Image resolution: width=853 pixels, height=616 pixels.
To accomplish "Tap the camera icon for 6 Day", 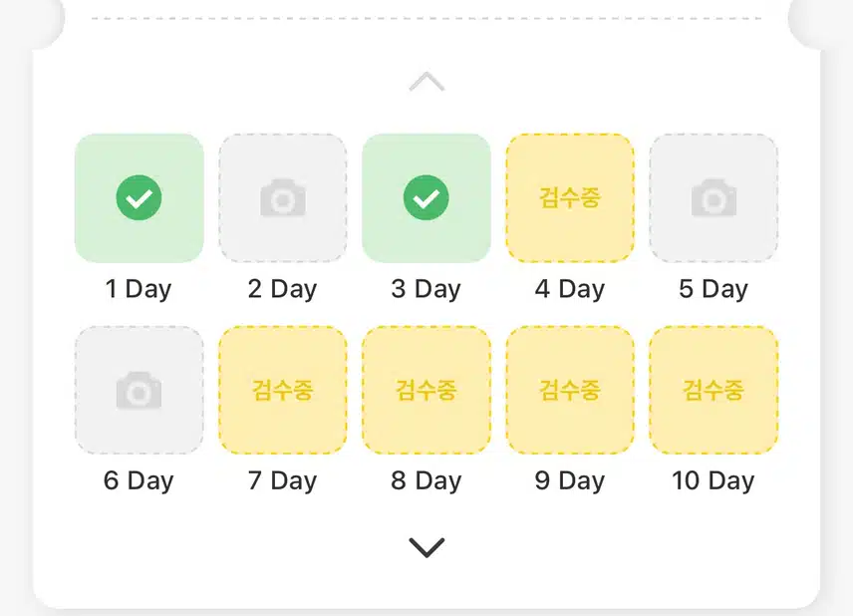I will (139, 390).
